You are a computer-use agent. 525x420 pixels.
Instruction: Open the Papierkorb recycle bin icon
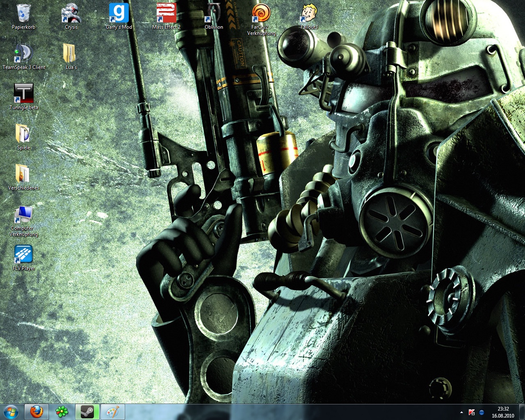(x=23, y=16)
